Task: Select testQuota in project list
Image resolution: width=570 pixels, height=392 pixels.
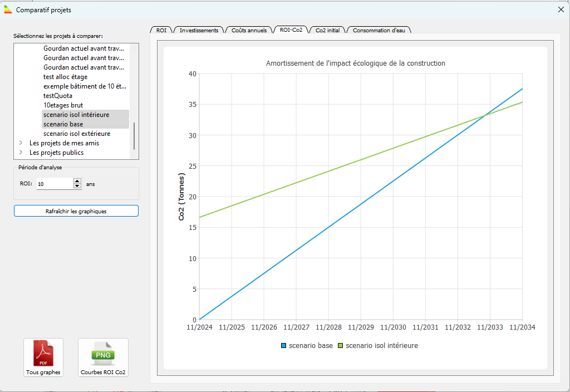Action: point(58,96)
